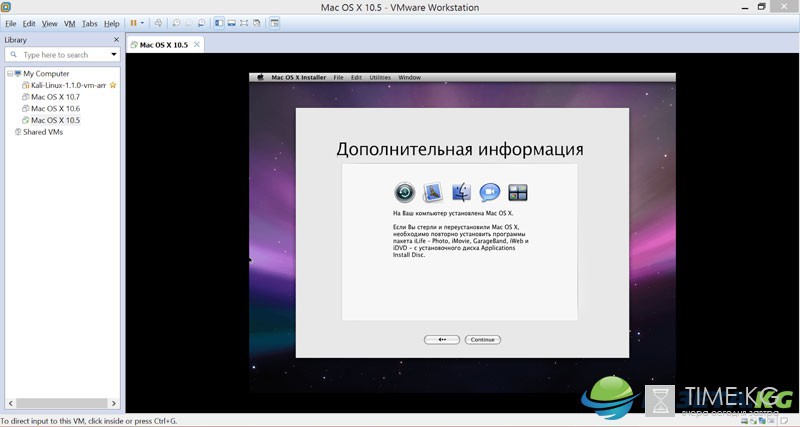Click the Pause virtual machine icon
This screenshot has width=800, height=427.
[134, 23]
